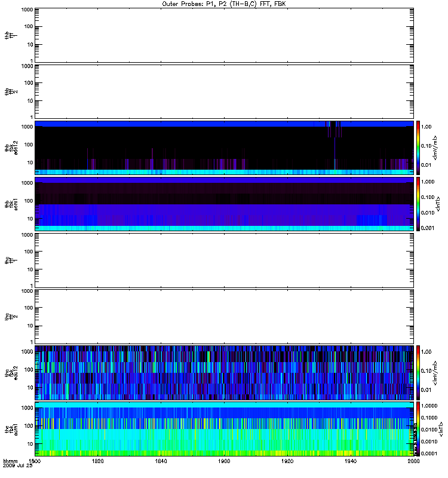Click the "thc fff 1" y-axis panel label
The width and height of the screenshot is (448, 478).
[x=11, y=261]
